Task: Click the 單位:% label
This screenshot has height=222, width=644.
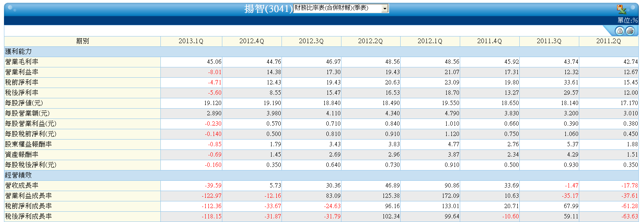Action: point(628,20)
